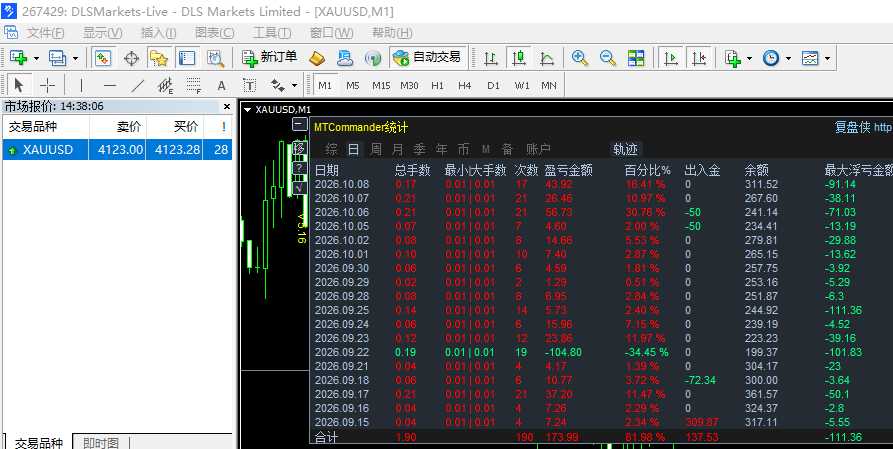Select the crosshair tool
Screen dimensions: 893x449
pyautogui.click(x=47, y=85)
